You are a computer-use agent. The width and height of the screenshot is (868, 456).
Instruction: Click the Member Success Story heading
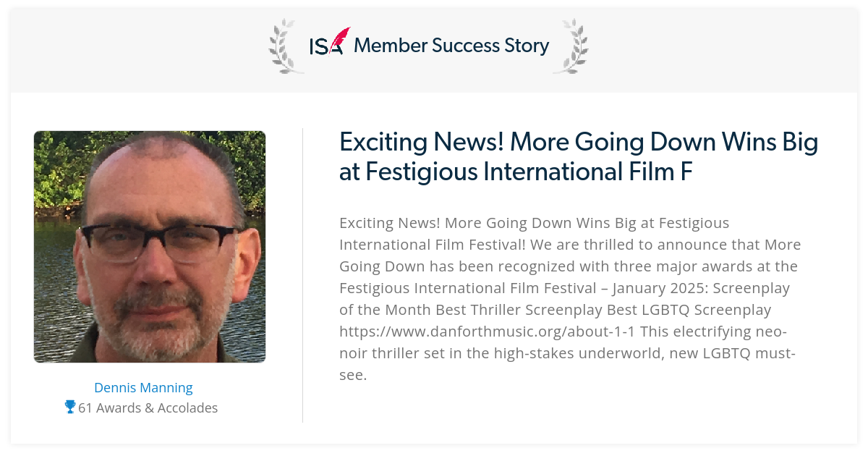(x=451, y=46)
